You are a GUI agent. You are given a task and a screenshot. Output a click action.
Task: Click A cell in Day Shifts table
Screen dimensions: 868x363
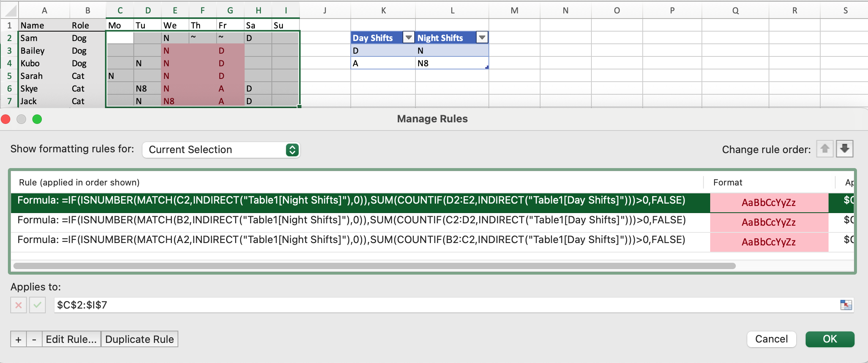click(383, 63)
